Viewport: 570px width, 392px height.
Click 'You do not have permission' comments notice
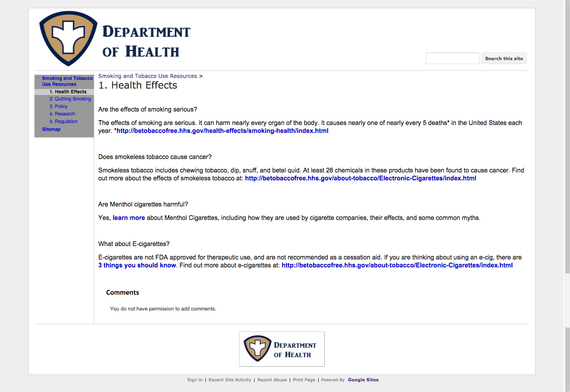[163, 309]
